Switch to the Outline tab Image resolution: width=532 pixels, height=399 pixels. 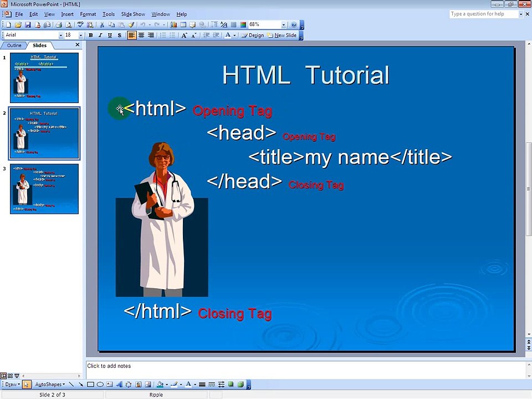[14, 45]
